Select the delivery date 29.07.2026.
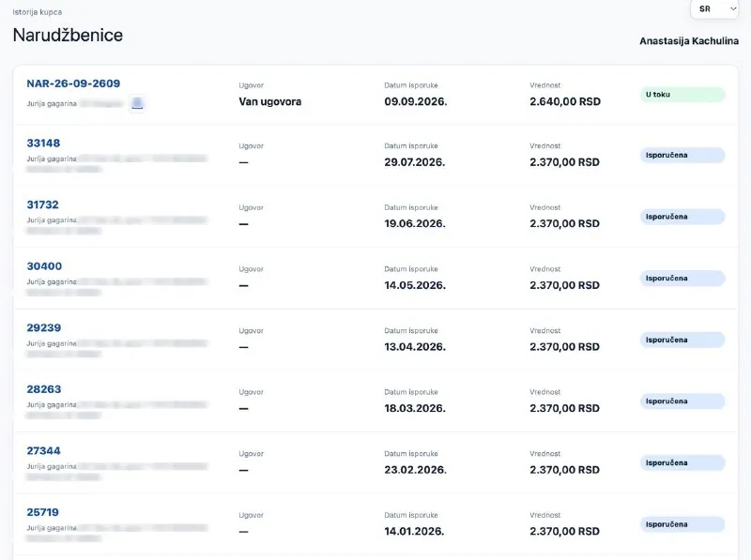Viewport: 751px width, 560px height. (x=415, y=162)
